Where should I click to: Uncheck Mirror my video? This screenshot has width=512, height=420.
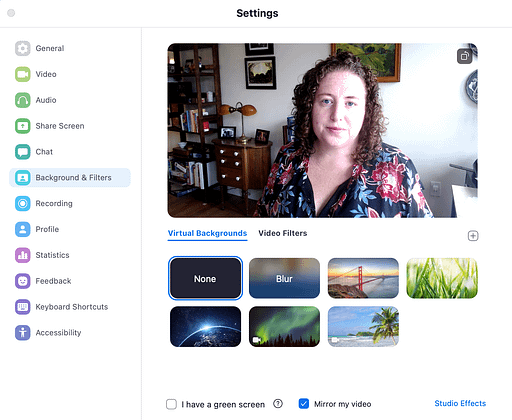click(304, 404)
